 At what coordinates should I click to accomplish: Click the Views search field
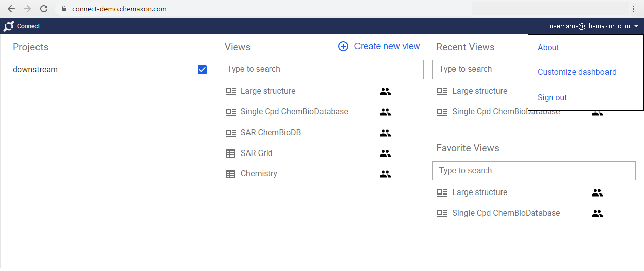click(322, 69)
